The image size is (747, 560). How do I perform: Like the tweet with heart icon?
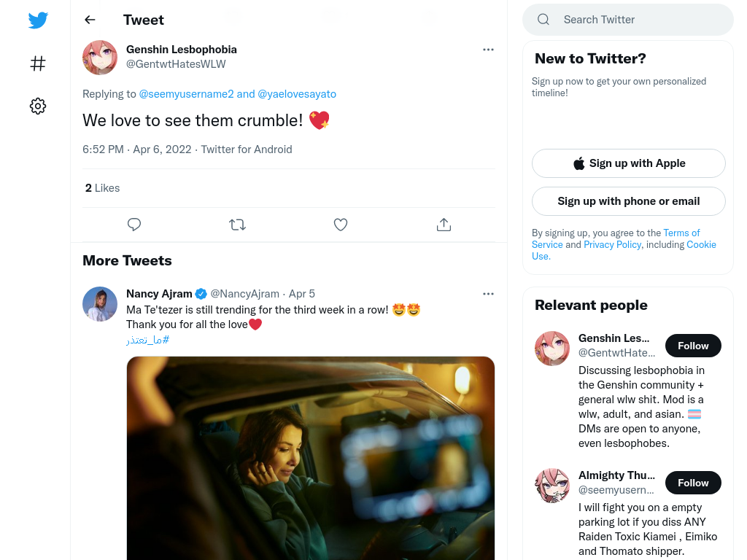tap(341, 225)
